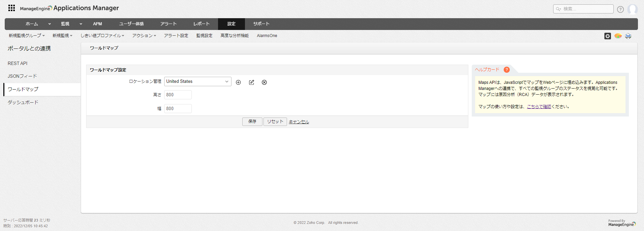Go to the ホーム tab
644x231 pixels.
[x=32, y=24]
